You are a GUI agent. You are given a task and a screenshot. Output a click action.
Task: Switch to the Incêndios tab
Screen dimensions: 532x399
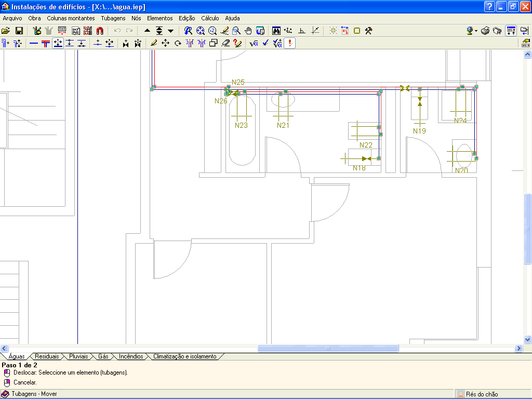pyautogui.click(x=130, y=356)
